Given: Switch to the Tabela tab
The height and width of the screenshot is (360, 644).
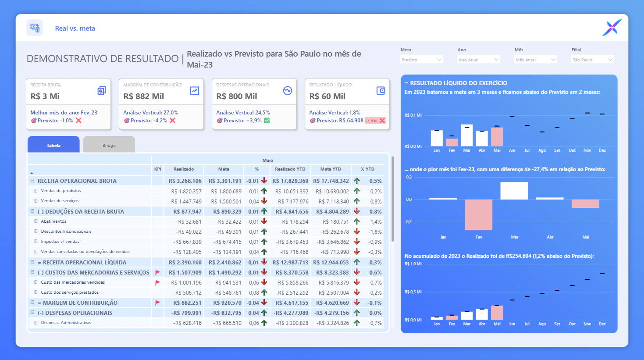Looking at the screenshot, I should [x=53, y=145].
